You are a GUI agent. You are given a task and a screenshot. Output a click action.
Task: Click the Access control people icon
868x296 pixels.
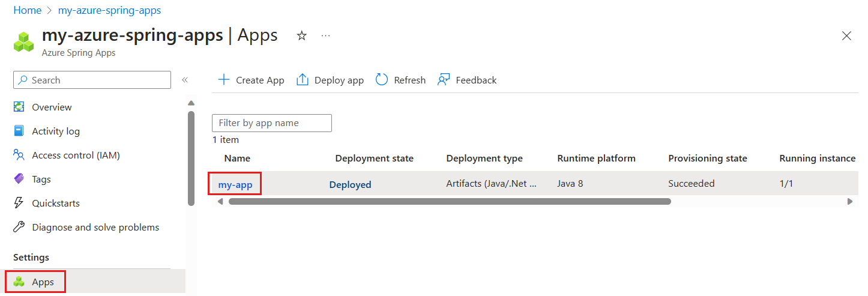pos(19,155)
